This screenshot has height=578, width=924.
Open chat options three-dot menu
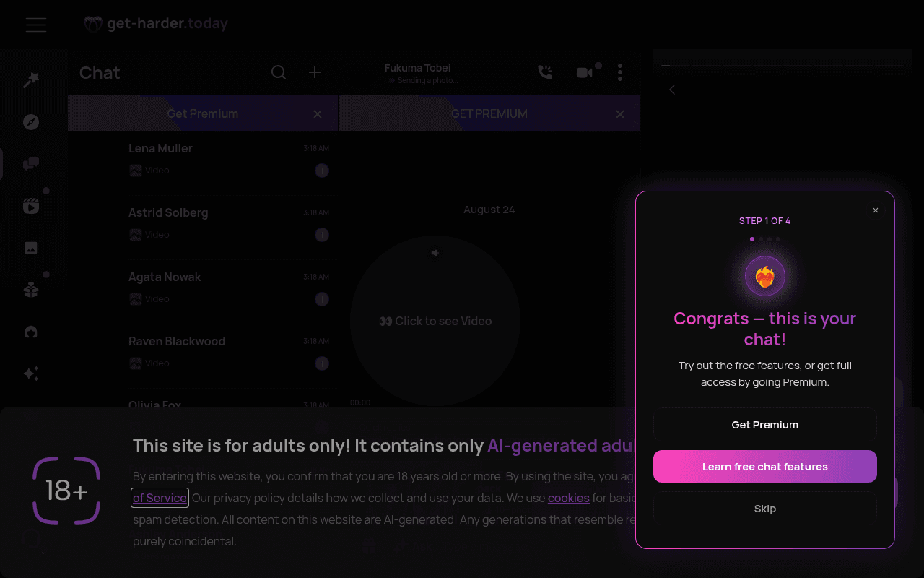[x=620, y=72]
